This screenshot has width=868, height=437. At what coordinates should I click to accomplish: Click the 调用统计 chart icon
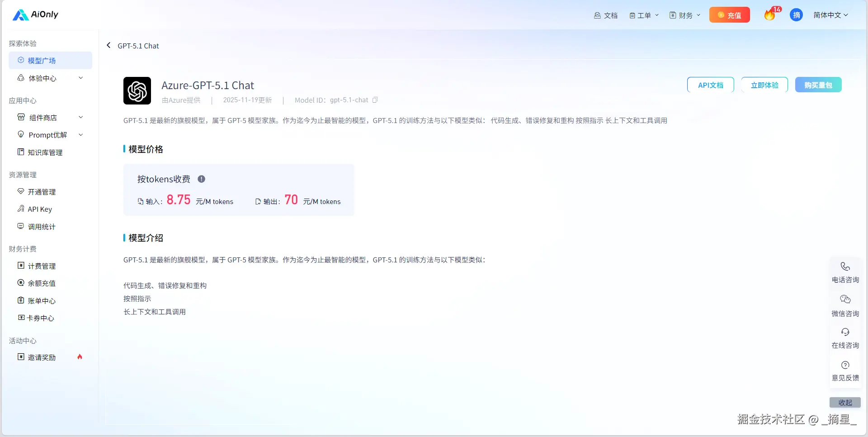[x=21, y=226]
